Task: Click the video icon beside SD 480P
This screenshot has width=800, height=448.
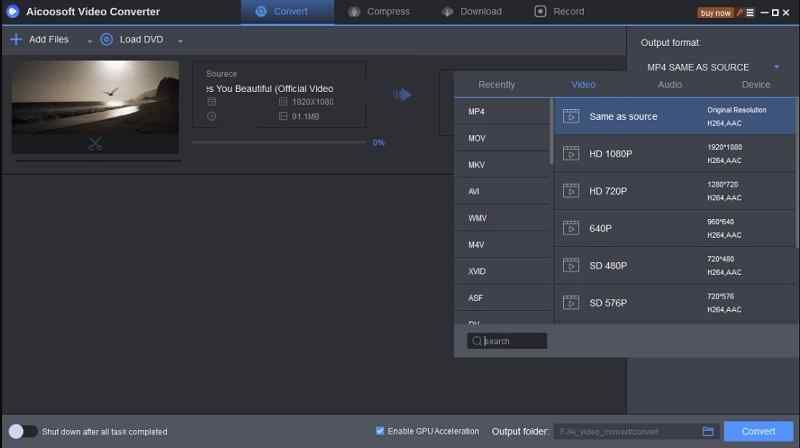Action: (571, 265)
